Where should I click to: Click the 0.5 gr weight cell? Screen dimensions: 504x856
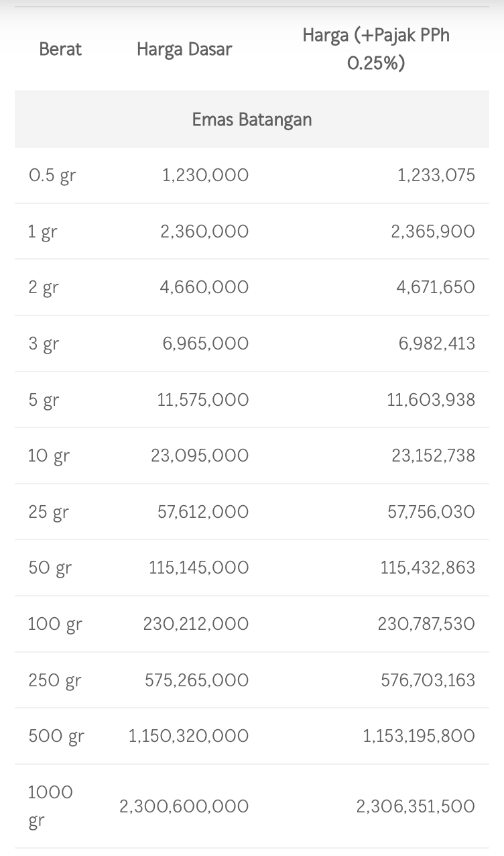pos(52,176)
